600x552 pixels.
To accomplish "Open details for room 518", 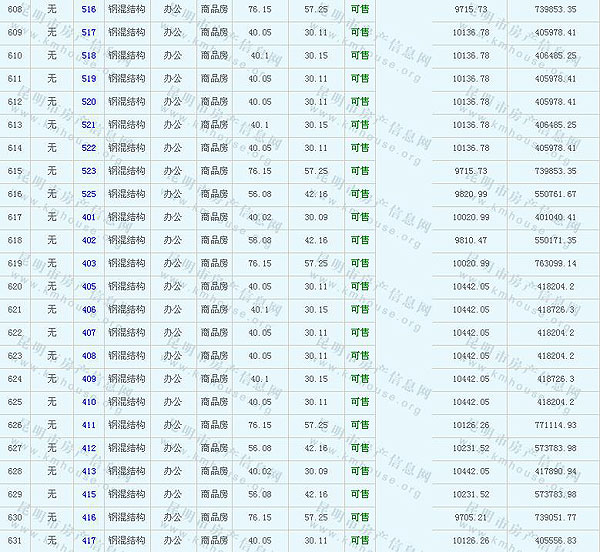I will (89, 55).
